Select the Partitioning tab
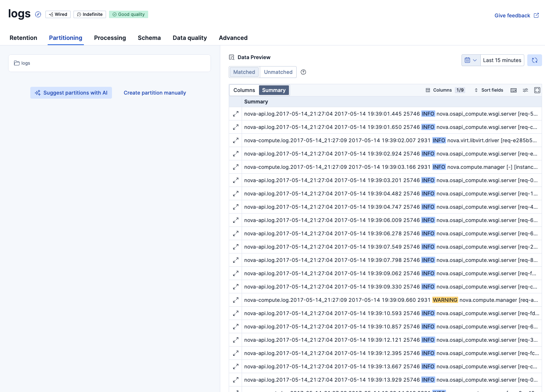Image resolution: width=545 pixels, height=392 pixels. click(x=66, y=38)
